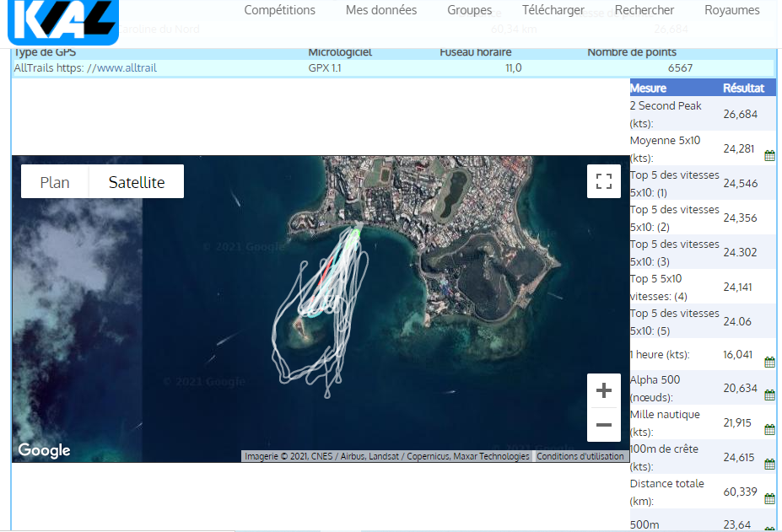Switch the map to Satellite view
Viewport: 782px width, 532px height.
137,182
